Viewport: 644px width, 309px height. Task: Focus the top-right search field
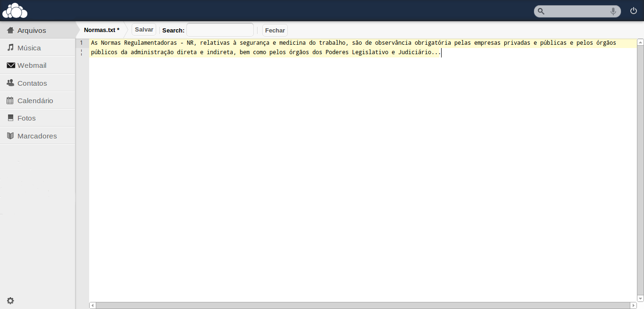click(x=577, y=11)
